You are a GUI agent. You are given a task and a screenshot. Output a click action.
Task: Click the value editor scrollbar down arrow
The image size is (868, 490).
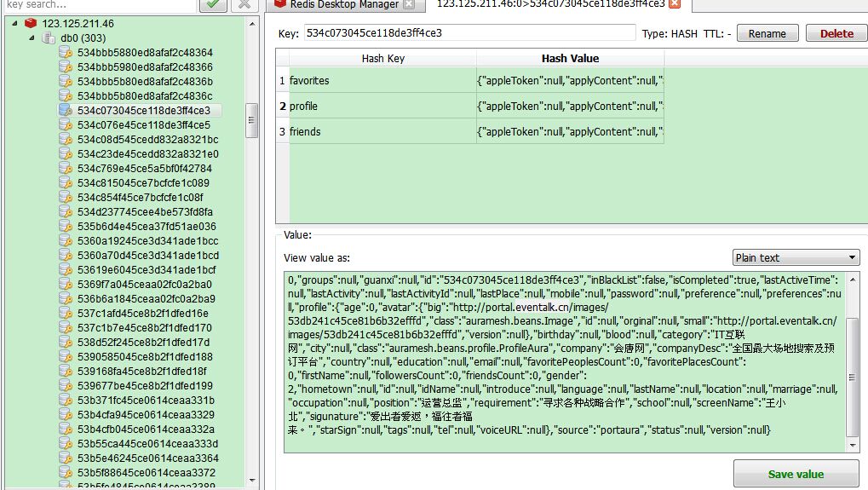tap(852, 445)
